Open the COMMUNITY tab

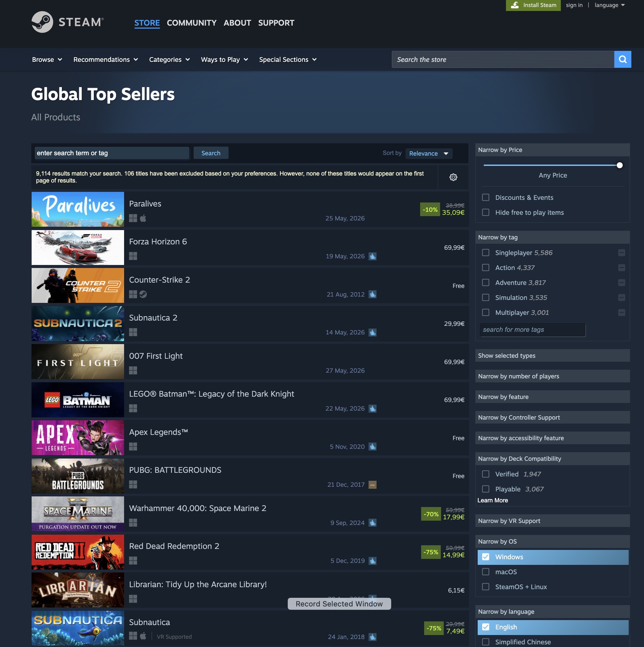pyautogui.click(x=192, y=23)
